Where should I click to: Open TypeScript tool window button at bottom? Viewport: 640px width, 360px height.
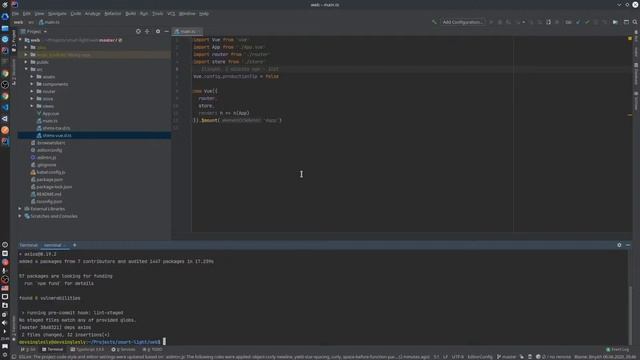[87, 349]
